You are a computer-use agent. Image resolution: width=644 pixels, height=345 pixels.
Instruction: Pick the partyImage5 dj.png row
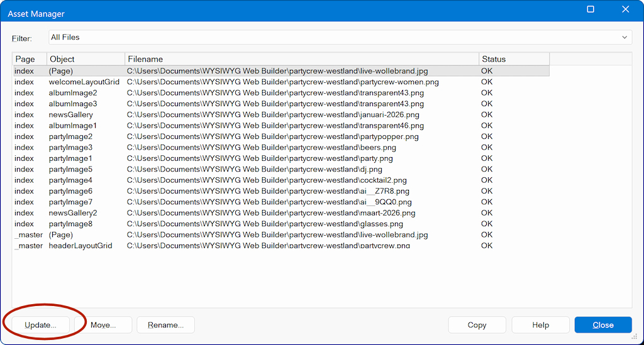(254, 169)
